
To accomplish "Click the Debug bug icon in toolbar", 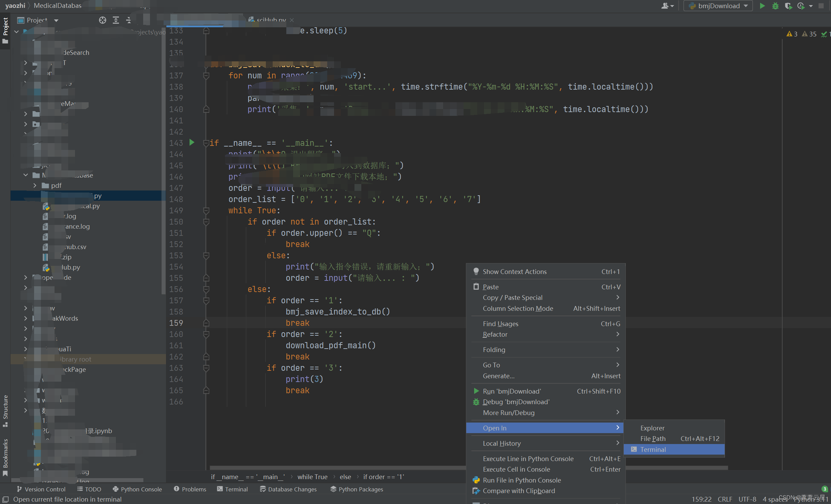I will (775, 6).
